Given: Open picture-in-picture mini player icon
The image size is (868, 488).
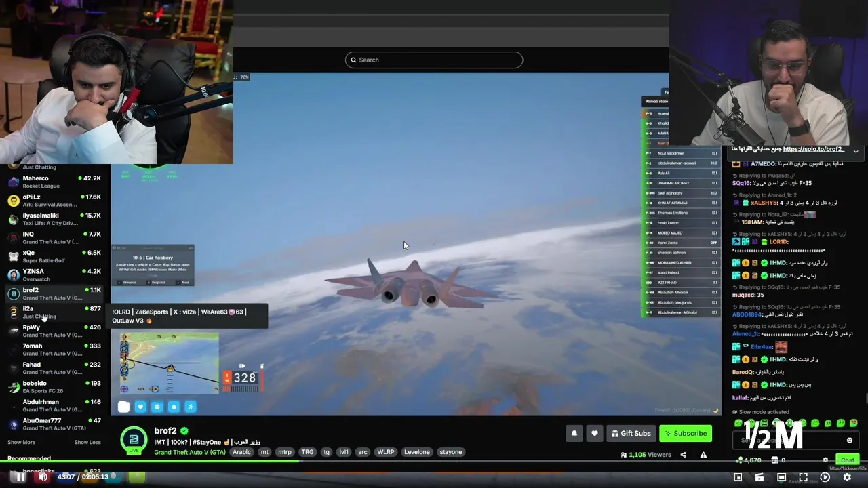Looking at the screenshot, I should (x=738, y=477).
